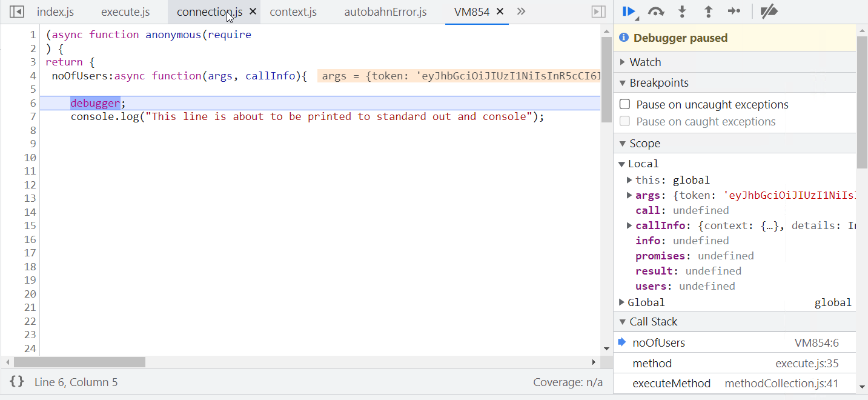Click the 'call: undefined' scope entry
The image size is (868, 400).
682,210
